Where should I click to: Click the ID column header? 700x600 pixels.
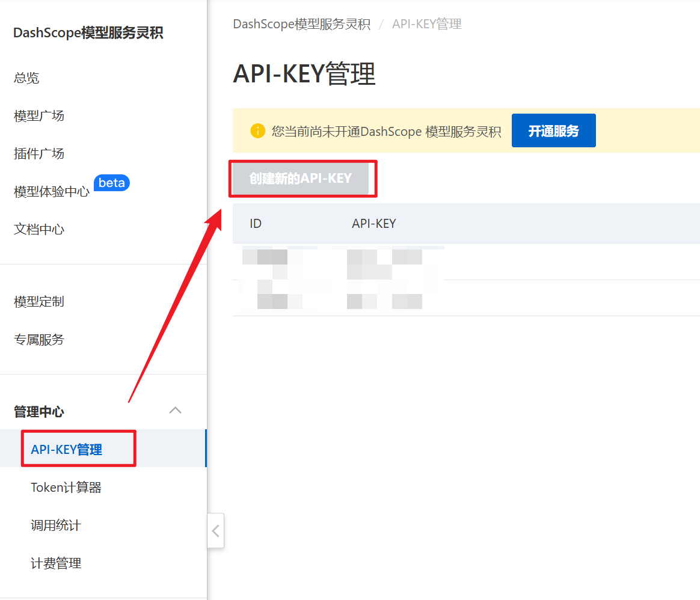click(x=256, y=224)
